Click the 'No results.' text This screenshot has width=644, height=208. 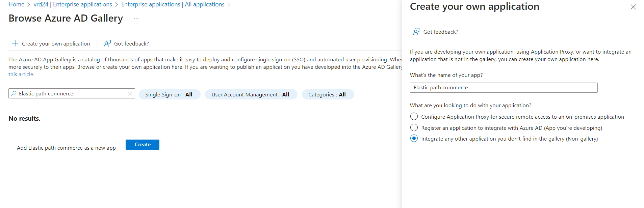pyautogui.click(x=24, y=119)
